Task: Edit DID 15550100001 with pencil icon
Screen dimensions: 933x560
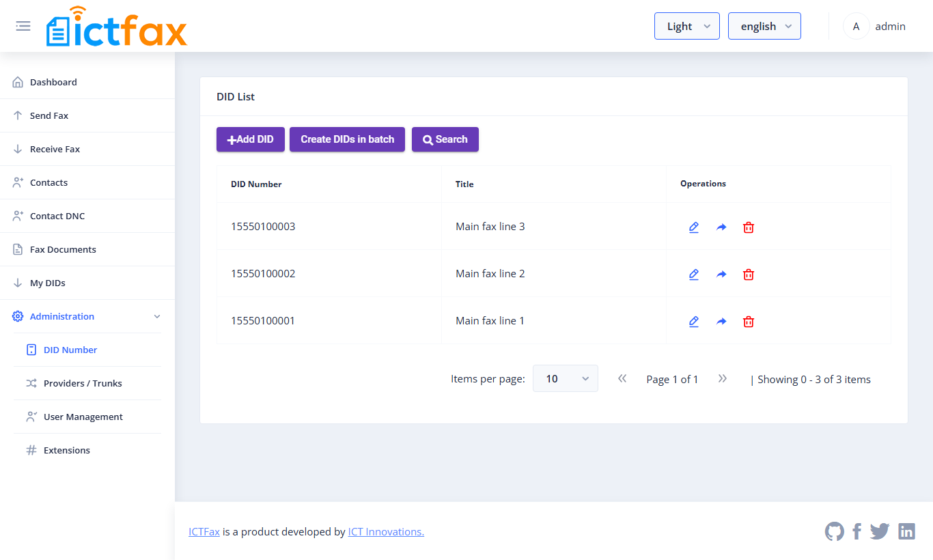Action: coord(694,322)
